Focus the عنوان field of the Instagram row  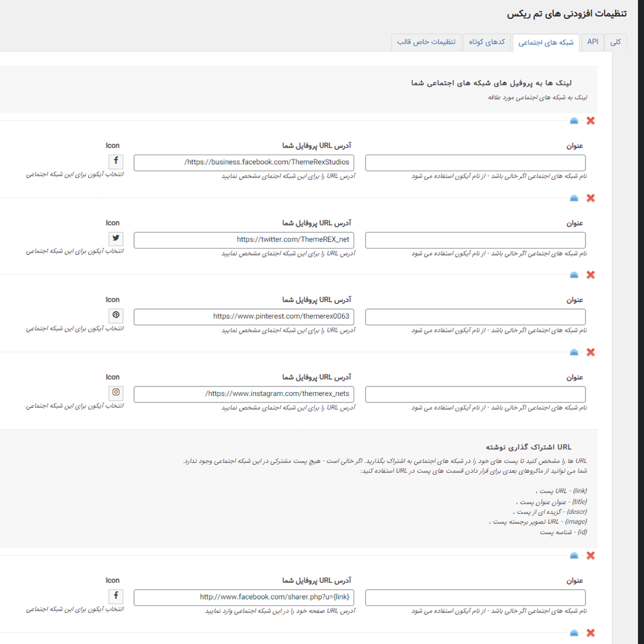coord(475,394)
